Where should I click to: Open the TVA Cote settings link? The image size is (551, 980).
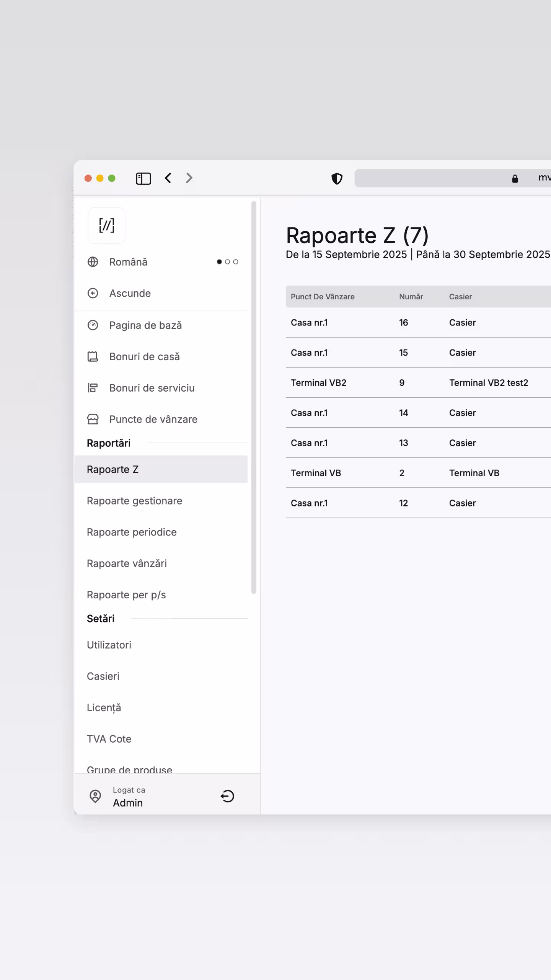tap(109, 739)
